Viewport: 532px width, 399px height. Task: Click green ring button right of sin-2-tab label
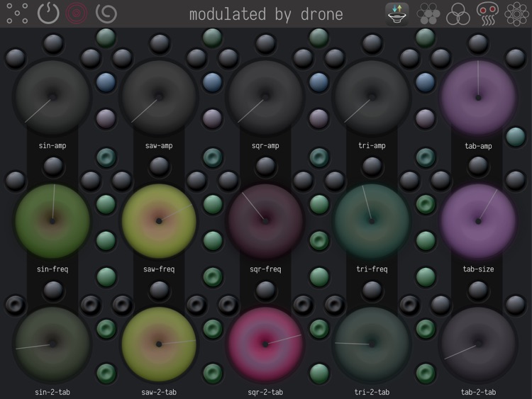pyautogui.click(x=106, y=373)
